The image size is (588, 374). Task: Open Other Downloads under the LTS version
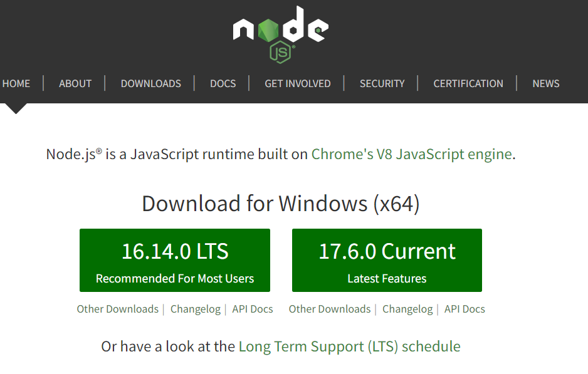click(x=117, y=309)
